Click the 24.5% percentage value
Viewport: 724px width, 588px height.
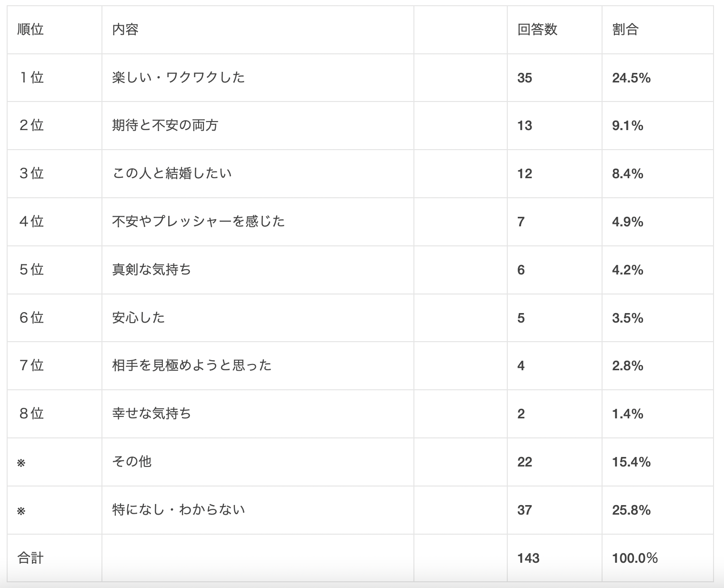(x=631, y=78)
